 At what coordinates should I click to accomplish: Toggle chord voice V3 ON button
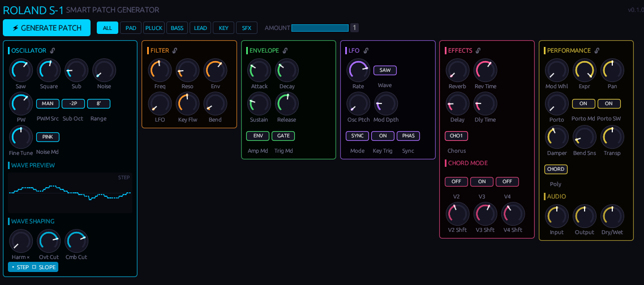[482, 182]
